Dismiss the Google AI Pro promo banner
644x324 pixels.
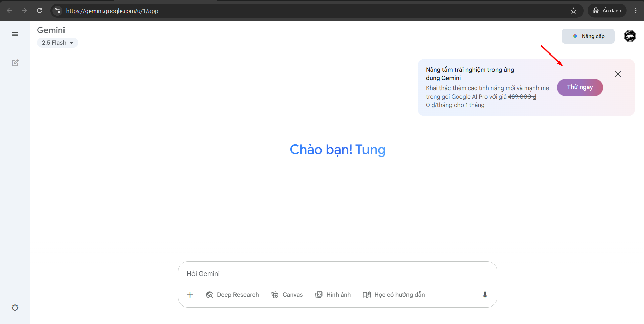618,74
